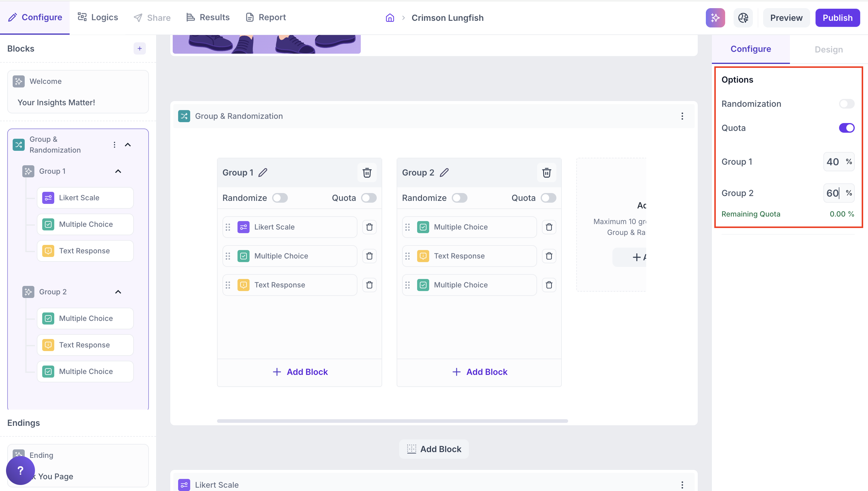Collapse Group & Randomization sidebar section
The height and width of the screenshot is (491, 868).
(x=128, y=145)
